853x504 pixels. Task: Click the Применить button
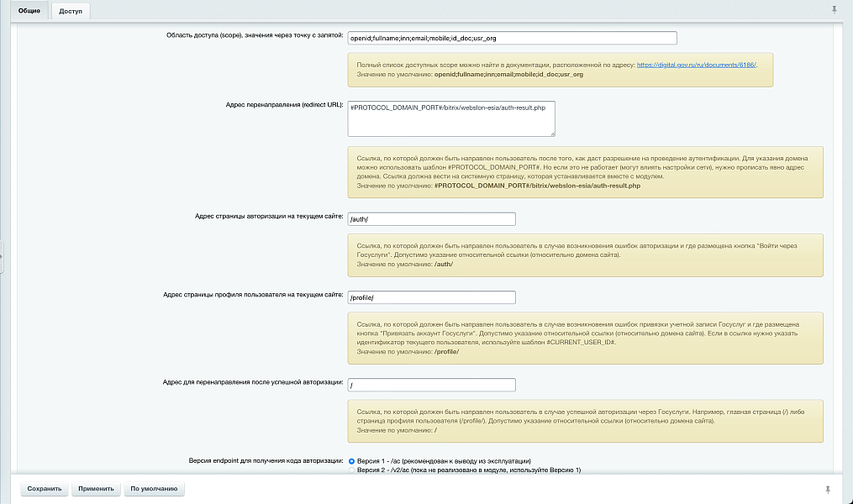click(96, 488)
